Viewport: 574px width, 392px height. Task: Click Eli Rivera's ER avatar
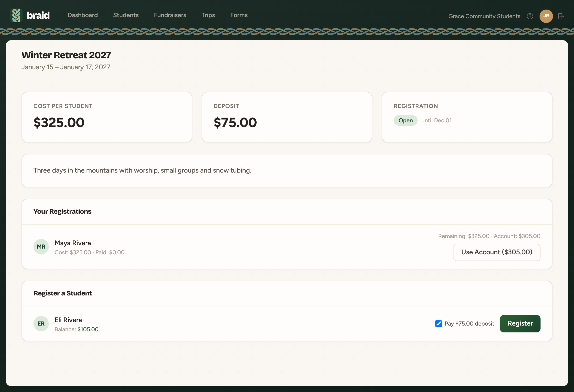click(41, 324)
